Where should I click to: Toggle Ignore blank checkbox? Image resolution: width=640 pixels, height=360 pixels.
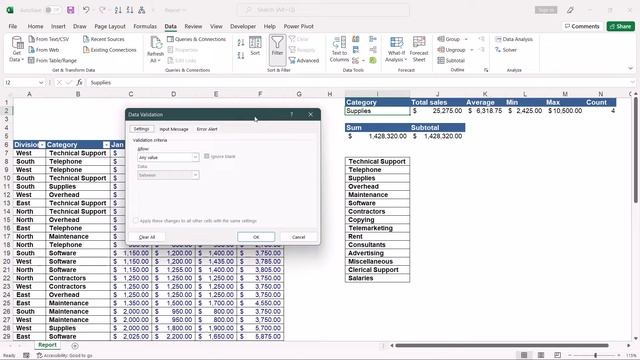point(207,156)
